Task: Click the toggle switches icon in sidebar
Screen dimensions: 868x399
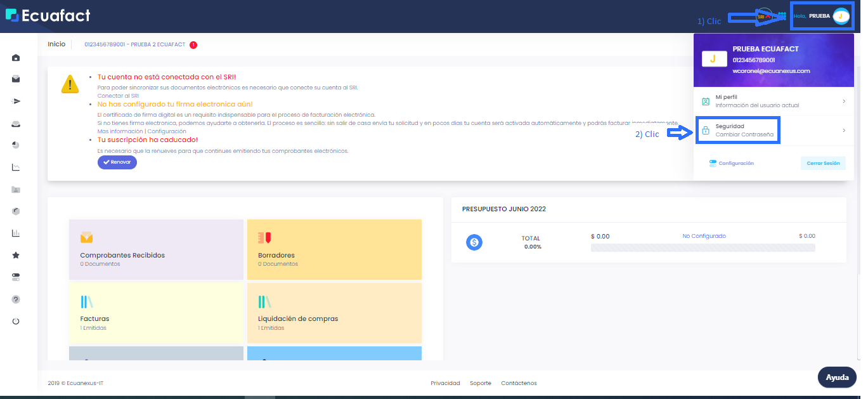Action: (16, 277)
